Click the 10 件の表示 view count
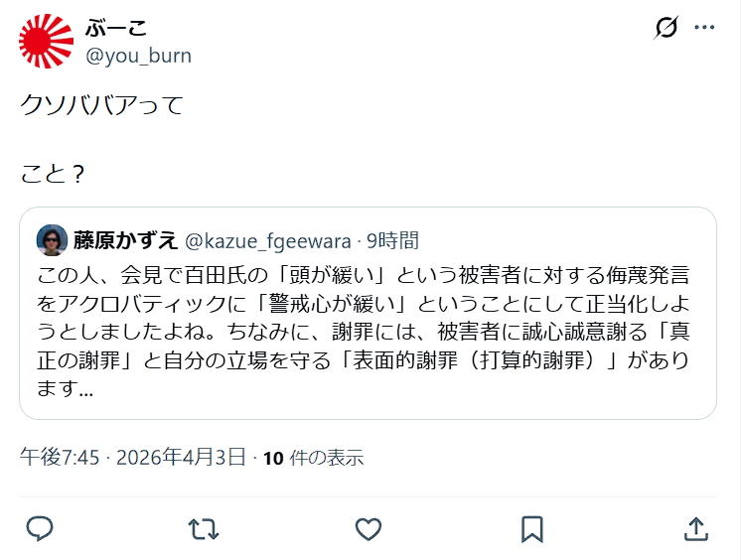 [313, 457]
